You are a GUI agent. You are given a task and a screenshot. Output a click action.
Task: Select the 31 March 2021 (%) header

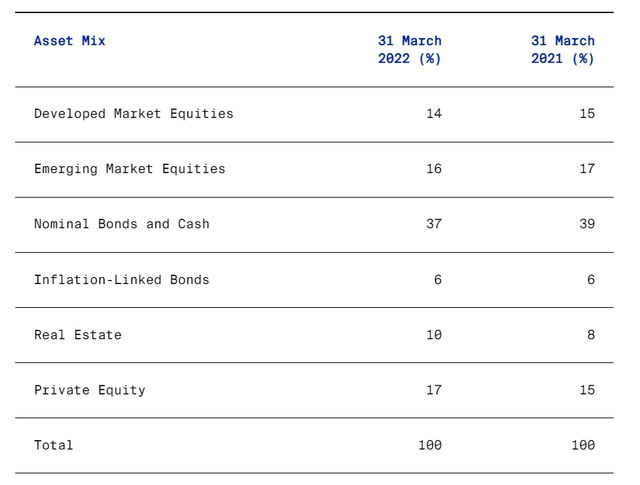pos(562,50)
